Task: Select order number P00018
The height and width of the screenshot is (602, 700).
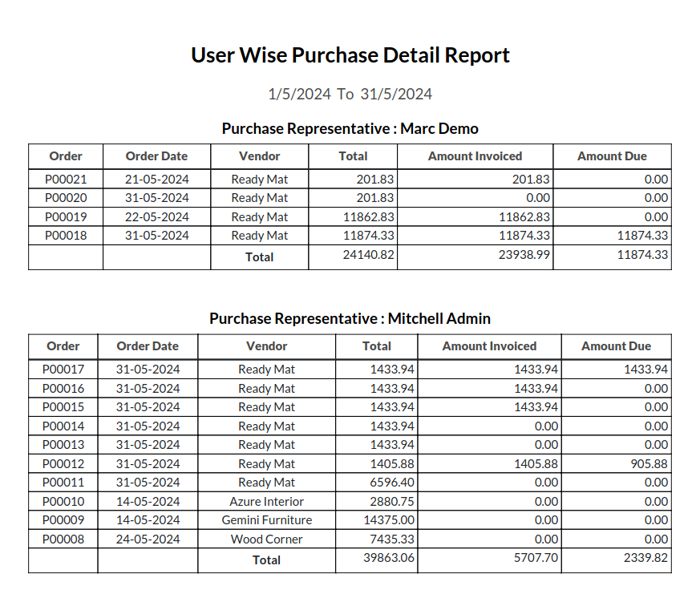Action: (x=66, y=236)
